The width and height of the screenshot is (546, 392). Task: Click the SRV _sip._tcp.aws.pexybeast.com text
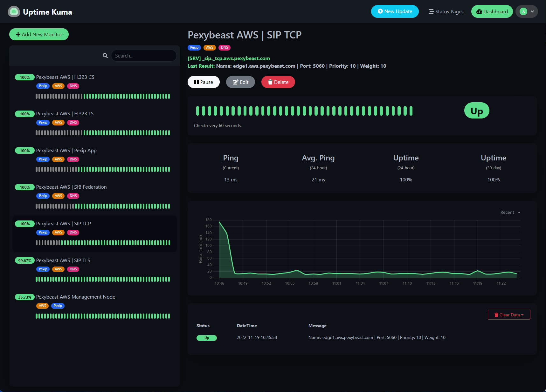(229, 58)
